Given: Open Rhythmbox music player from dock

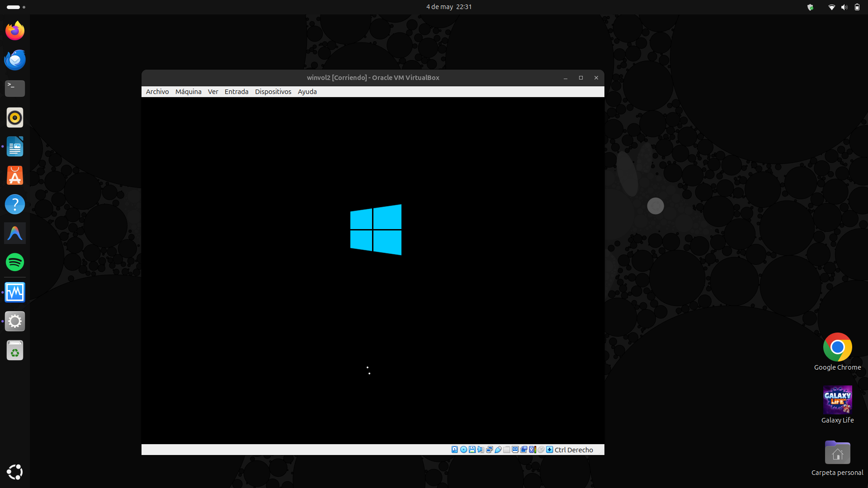Looking at the screenshot, I should 15,117.
